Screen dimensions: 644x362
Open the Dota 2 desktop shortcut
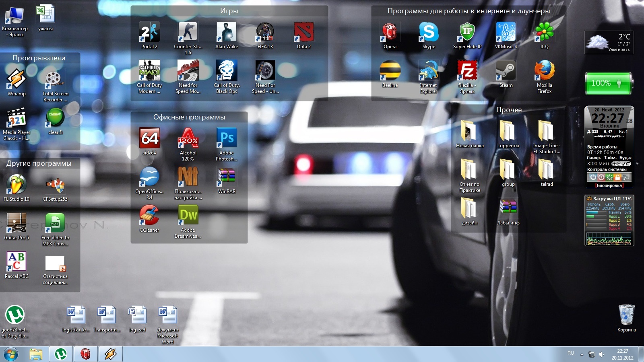tap(304, 33)
